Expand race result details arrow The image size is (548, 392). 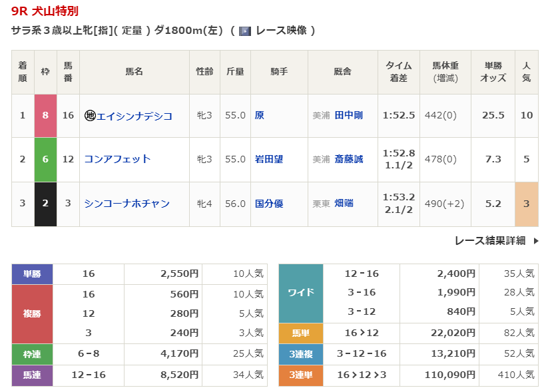(x=536, y=241)
